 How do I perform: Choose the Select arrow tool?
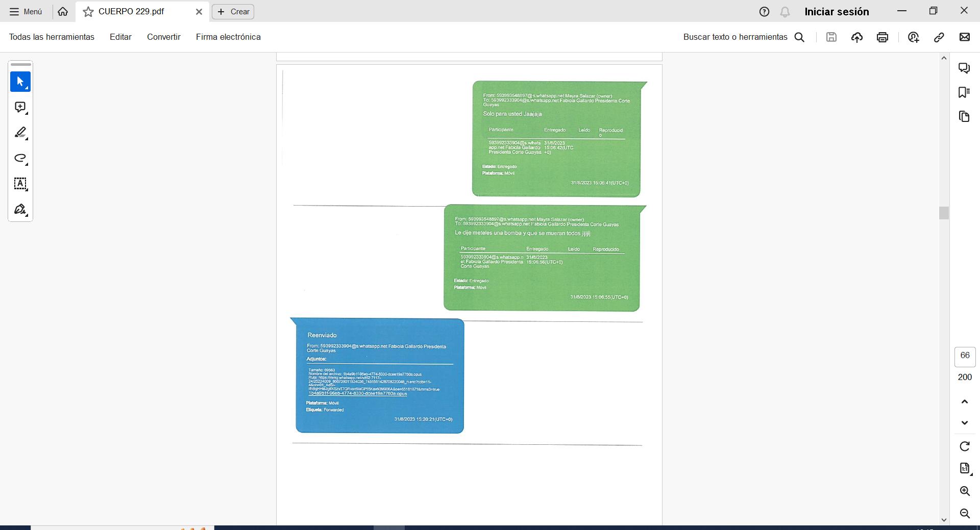tap(20, 82)
